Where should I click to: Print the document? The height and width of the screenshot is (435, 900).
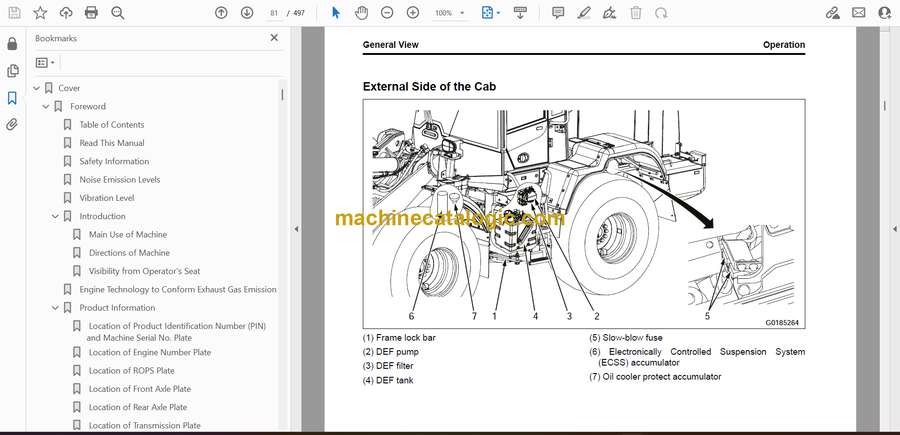[x=91, y=13]
